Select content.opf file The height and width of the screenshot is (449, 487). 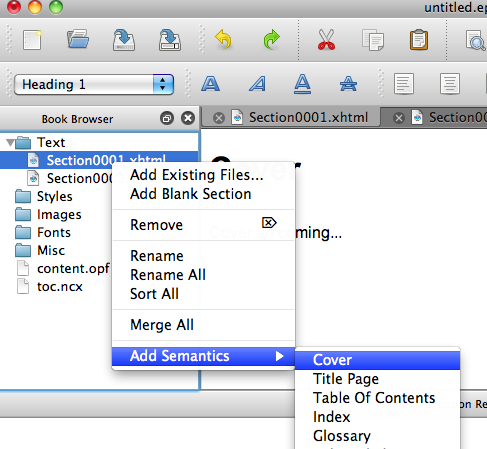[x=73, y=268]
